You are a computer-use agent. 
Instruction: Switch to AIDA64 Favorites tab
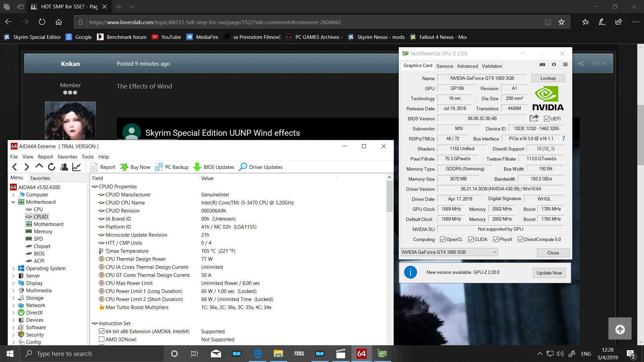pyautogui.click(x=40, y=178)
